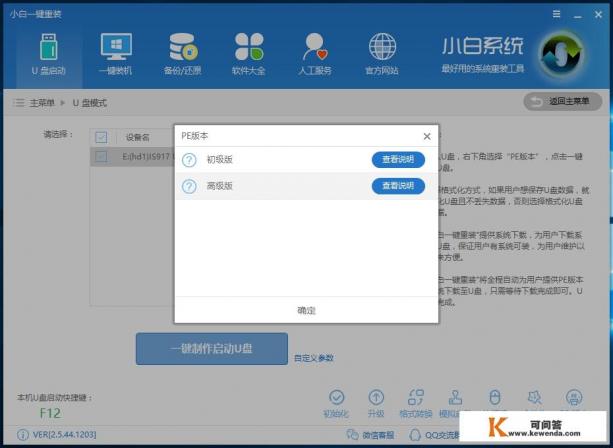The height and width of the screenshot is (448, 613).
Task: Click the 小白系统 round logo
Action: coord(562,55)
